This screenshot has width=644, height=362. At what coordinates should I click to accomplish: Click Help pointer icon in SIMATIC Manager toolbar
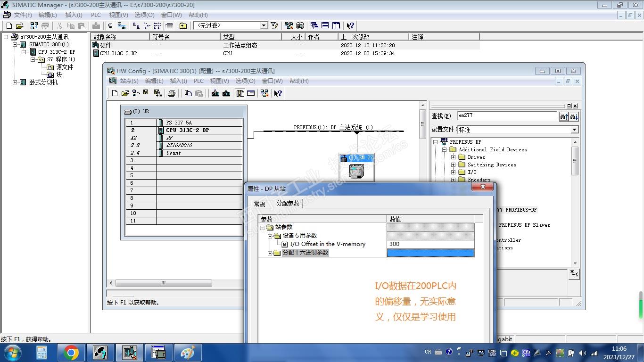pos(350,26)
